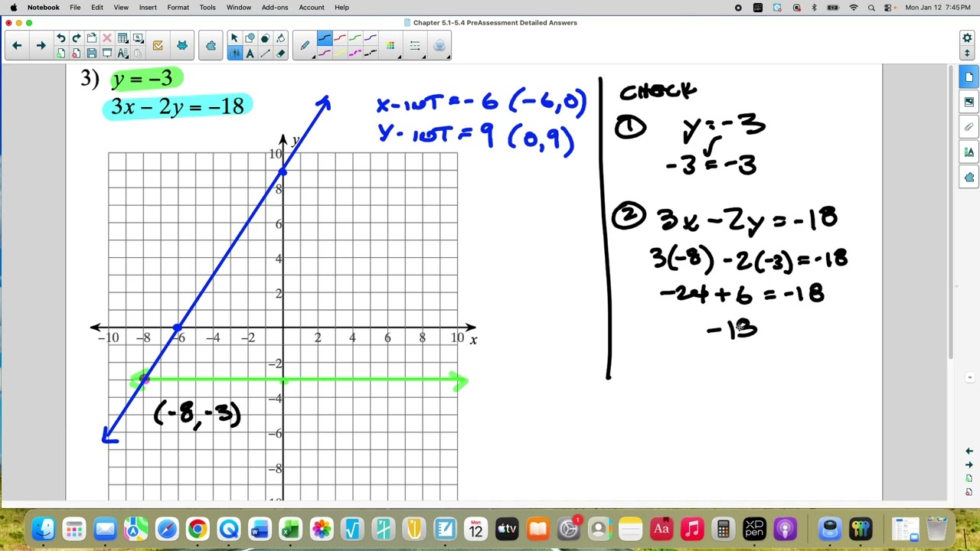Select the Fill bucket tool
The image size is (980, 551).
[x=280, y=38]
